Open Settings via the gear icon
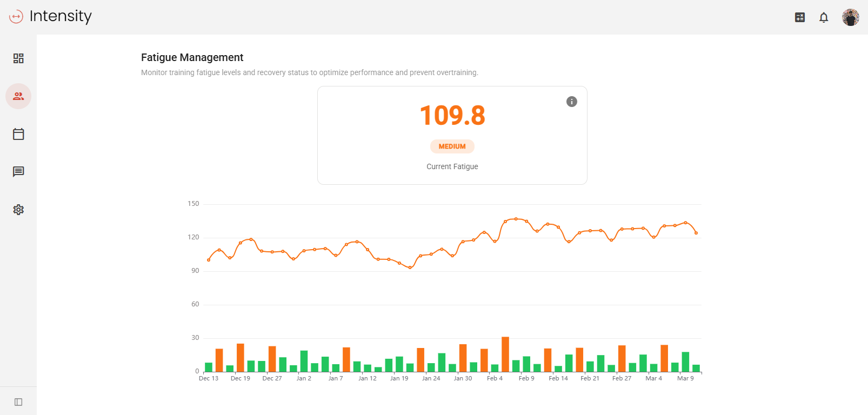This screenshot has width=868, height=415. click(18, 210)
